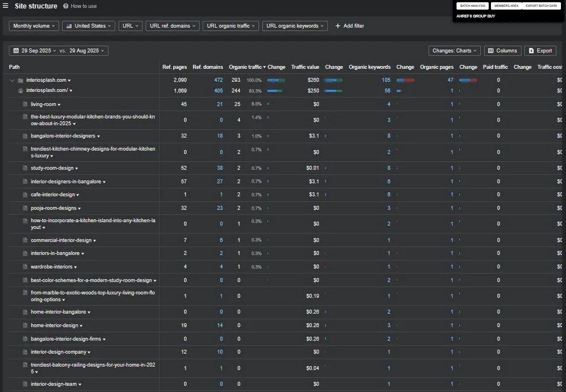Click the page icon for home-interior-design
This screenshot has height=392, width=566.
pos(25,325)
